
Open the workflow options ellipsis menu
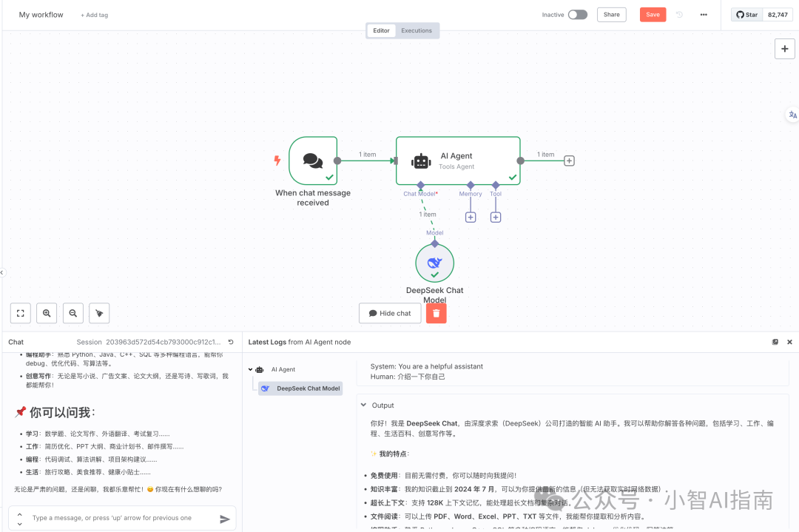coord(703,14)
